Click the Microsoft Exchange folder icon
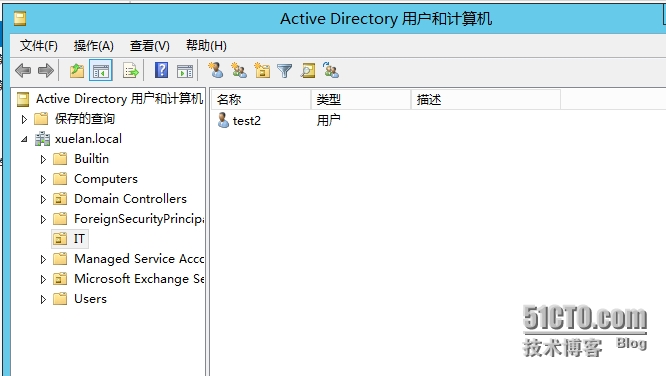The width and height of the screenshot is (666, 376). pos(60,279)
